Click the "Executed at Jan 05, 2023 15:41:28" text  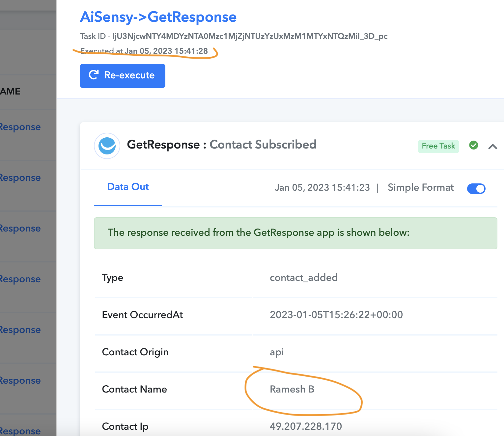point(144,51)
